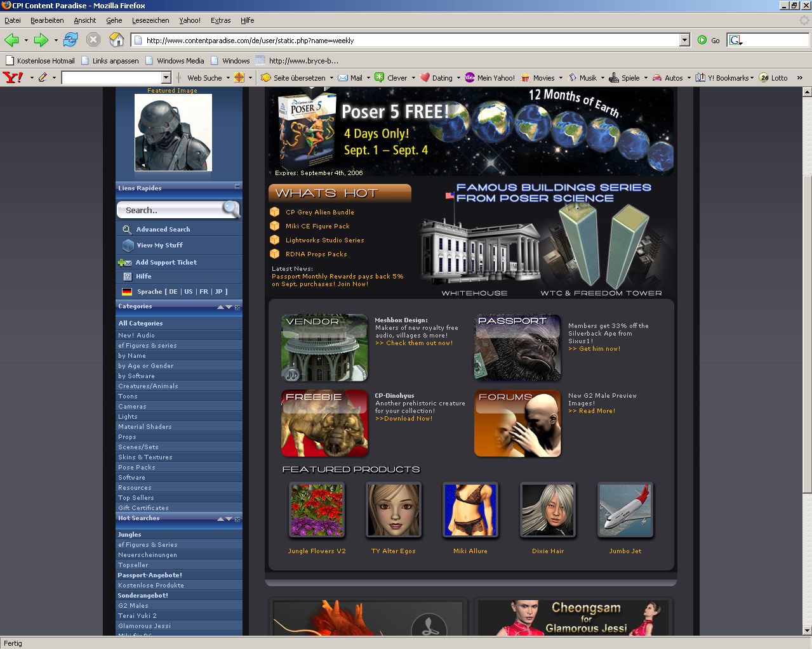Go to the Home page icon
The width and height of the screenshot is (812, 649).
tap(116, 40)
